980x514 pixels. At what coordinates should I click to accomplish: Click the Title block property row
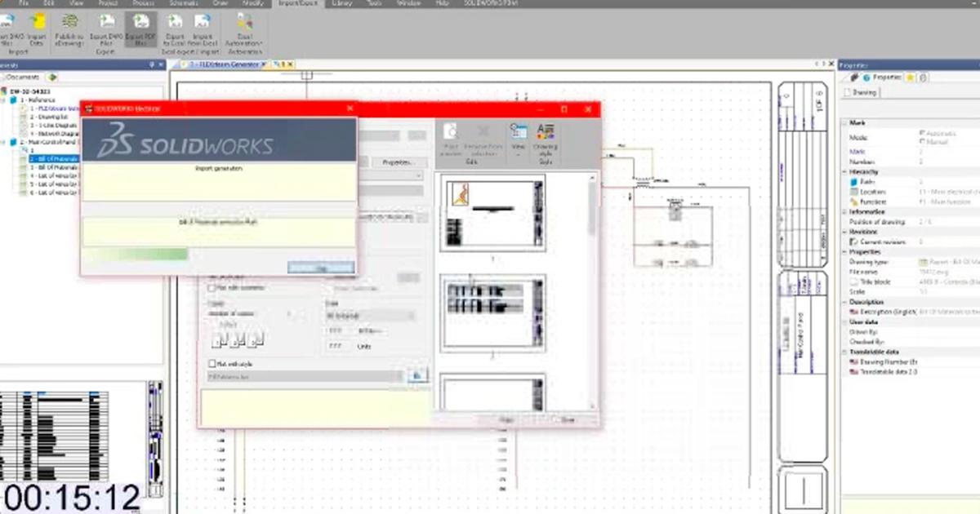pyautogui.click(x=910, y=281)
